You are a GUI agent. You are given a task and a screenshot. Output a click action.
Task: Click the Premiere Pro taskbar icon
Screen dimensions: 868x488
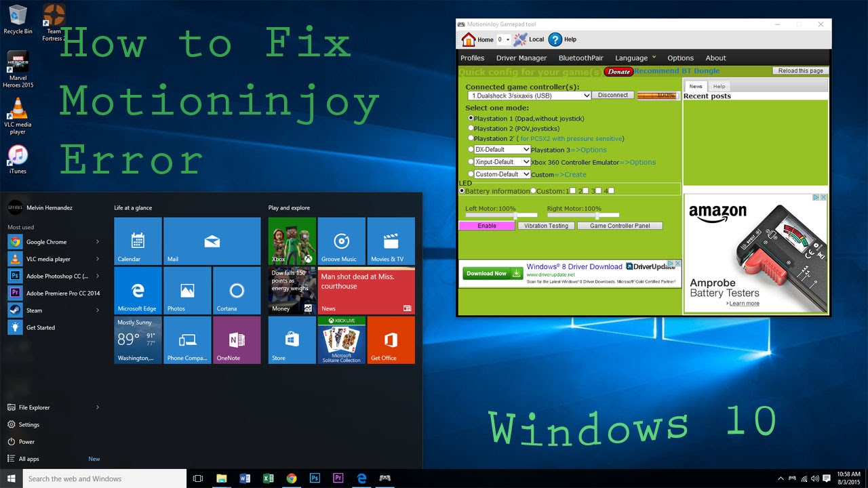coord(338,479)
